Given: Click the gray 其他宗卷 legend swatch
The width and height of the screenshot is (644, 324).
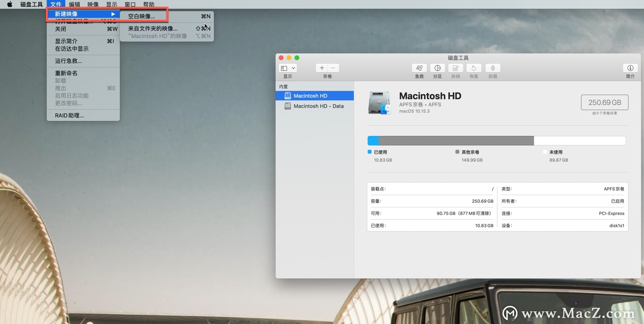Looking at the screenshot, I should (x=457, y=152).
